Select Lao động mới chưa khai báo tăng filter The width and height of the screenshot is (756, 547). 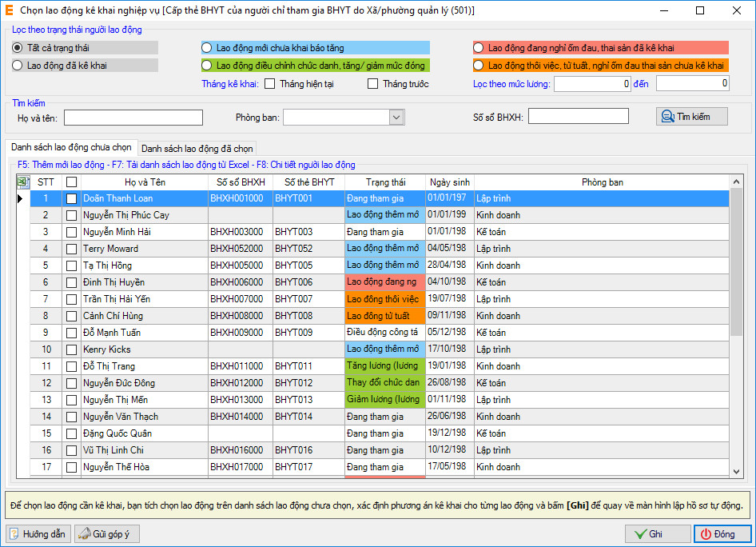207,48
